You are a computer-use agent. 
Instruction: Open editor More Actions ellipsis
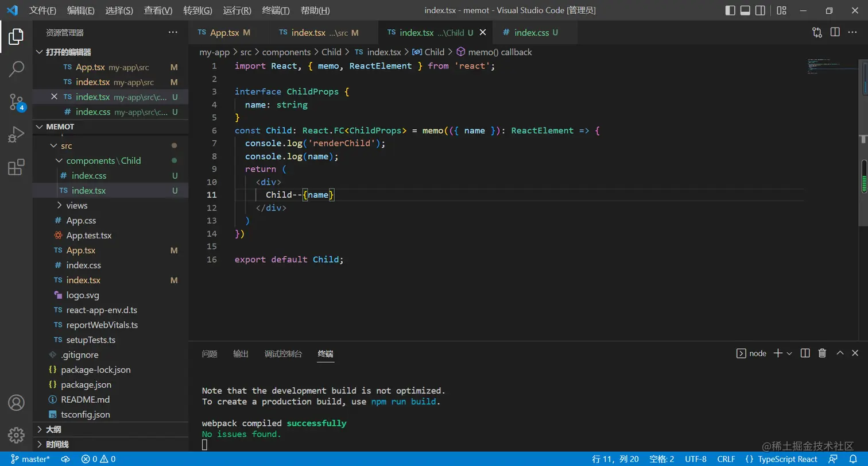click(x=854, y=33)
